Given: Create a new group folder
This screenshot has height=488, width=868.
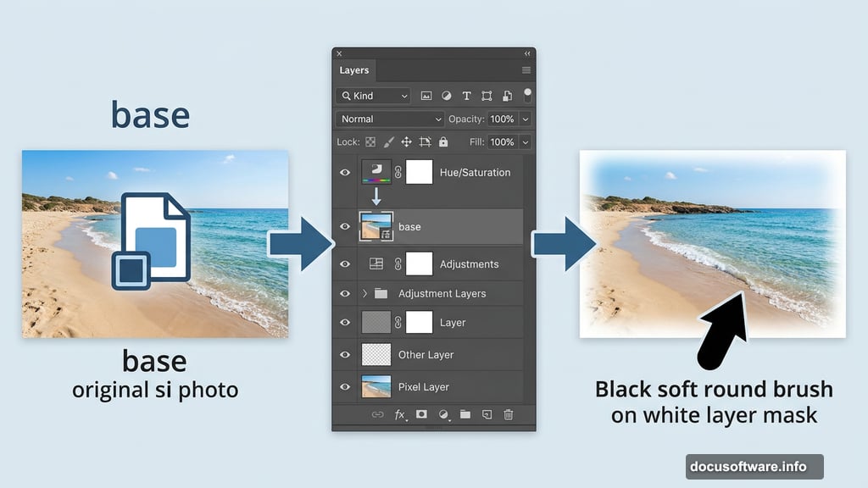Looking at the screenshot, I should tap(465, 415).
